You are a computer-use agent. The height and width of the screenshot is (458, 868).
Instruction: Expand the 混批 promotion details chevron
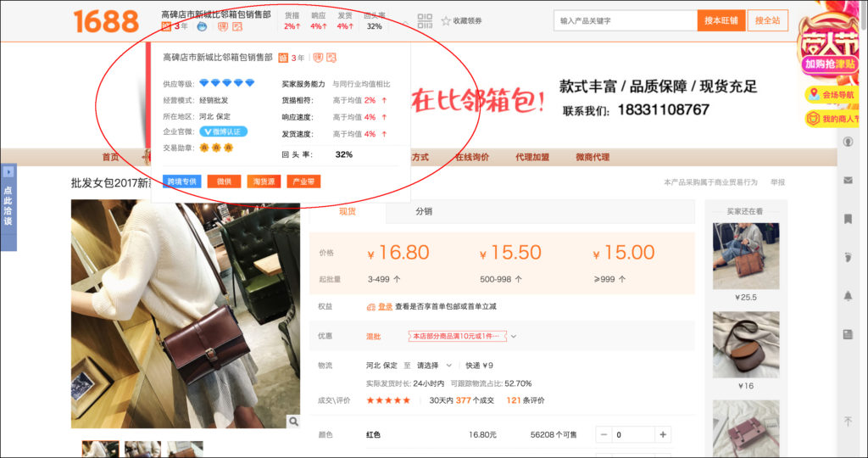pos(514,337)
